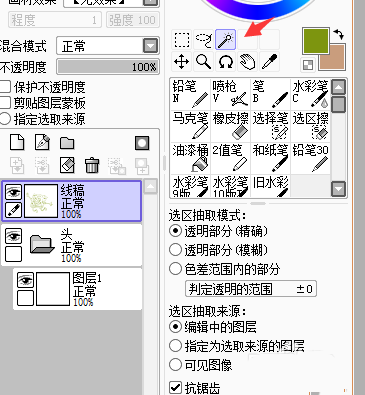365x395 pixels.
Task: Choose the 和纸笔 brush
Action: click(270, 158)
